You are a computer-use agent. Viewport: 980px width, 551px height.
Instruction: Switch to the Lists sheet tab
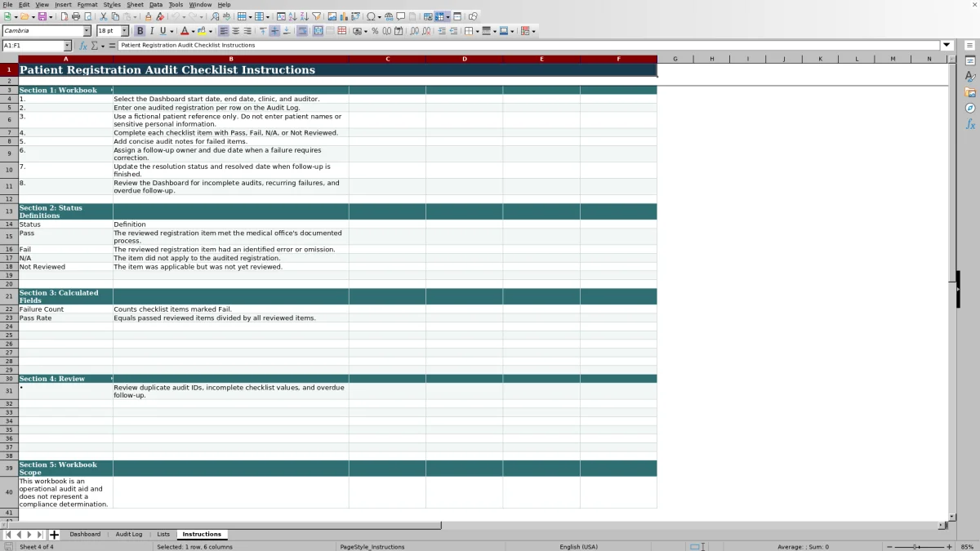click(x=163, y=534)
